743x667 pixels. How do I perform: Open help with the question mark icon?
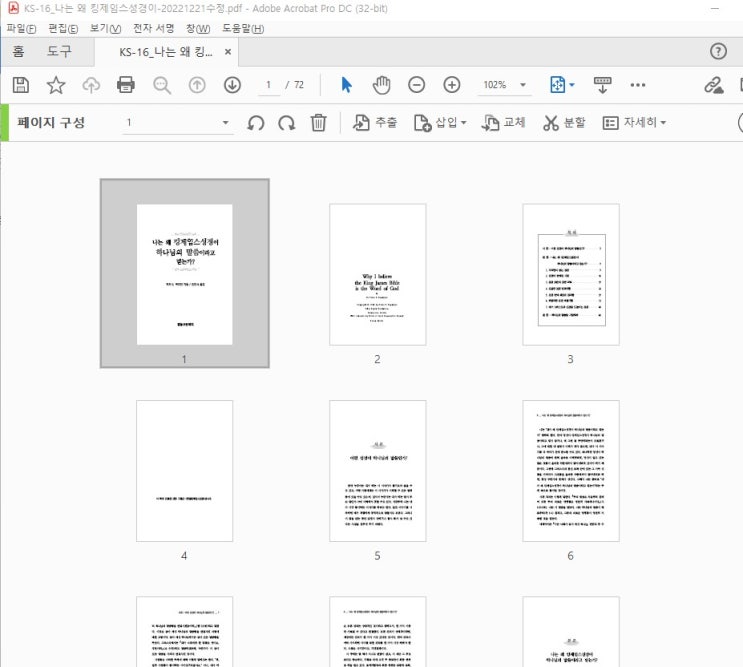(x=718, y=51)
